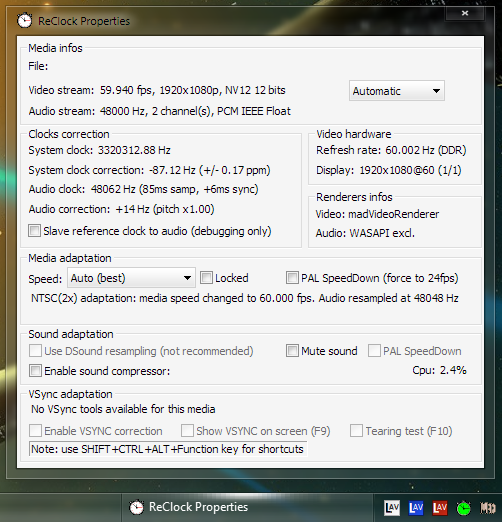The width and height of the screenshot is (502, 522).
Task: Click the Audio stream 48000 Hz line
Action: 160,111
